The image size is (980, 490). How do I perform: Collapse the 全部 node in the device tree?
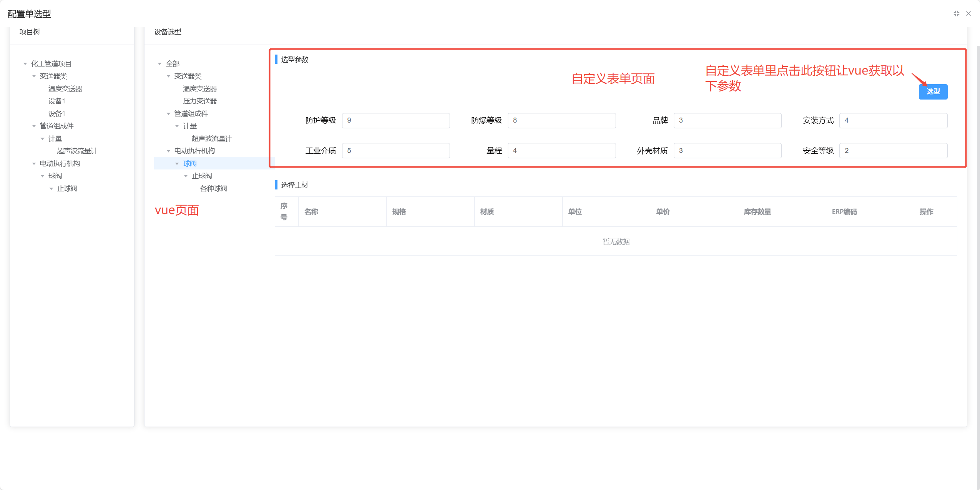[x=159, y=64]
